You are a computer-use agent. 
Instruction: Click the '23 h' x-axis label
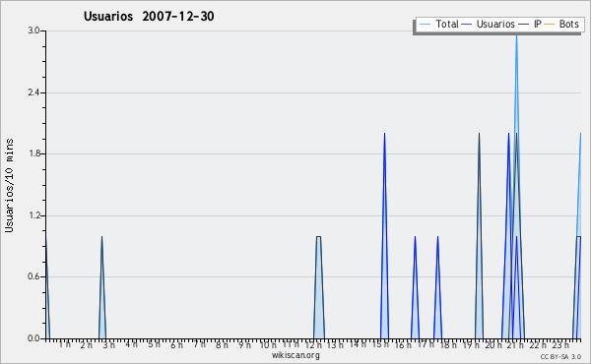560,344
